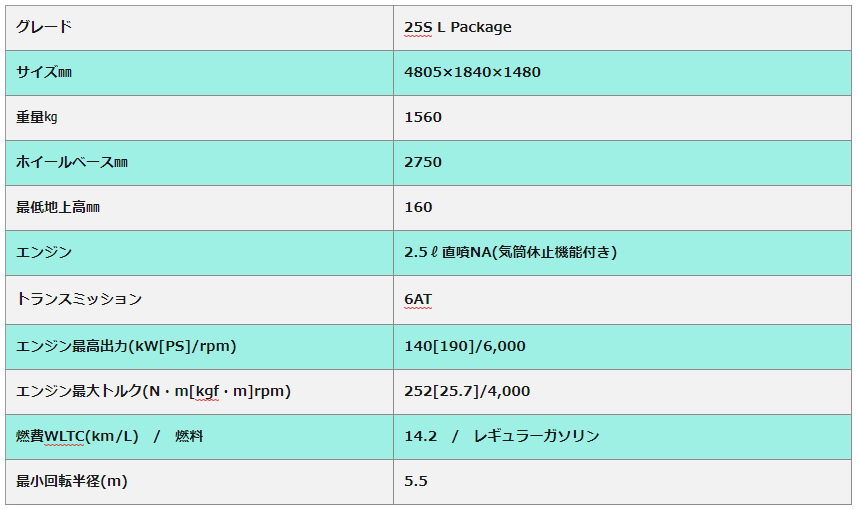Select the 4805×1840×1480 dimensions value
The height and width of the screenshot is (509, 856).
472,72
